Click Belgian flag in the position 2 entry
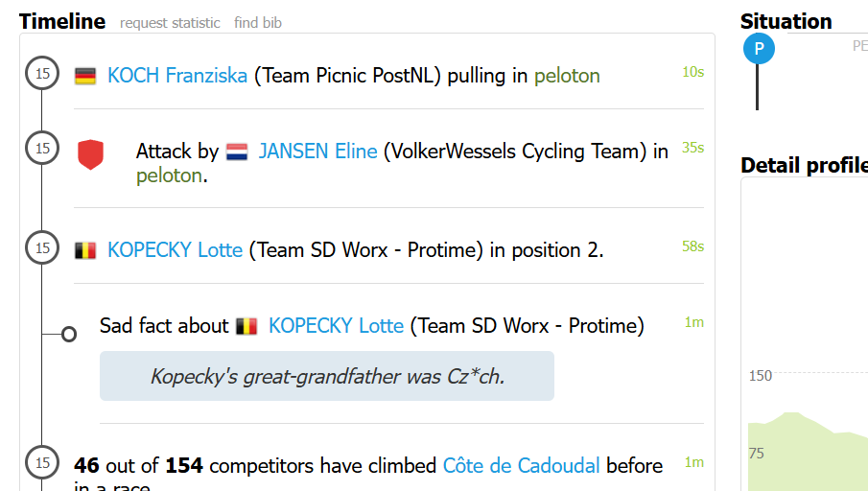868x491 pixels. click(85, 250)
